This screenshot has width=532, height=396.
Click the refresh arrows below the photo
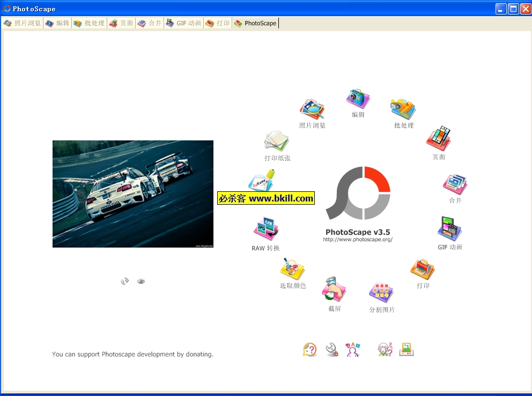[x=125, y=281]
